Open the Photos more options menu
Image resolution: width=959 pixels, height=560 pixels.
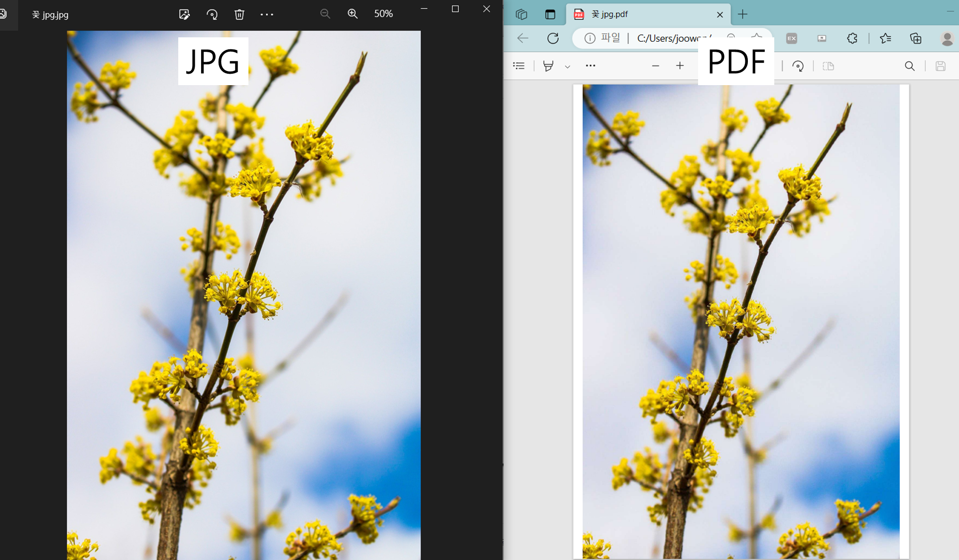click(x=267, y=14)
